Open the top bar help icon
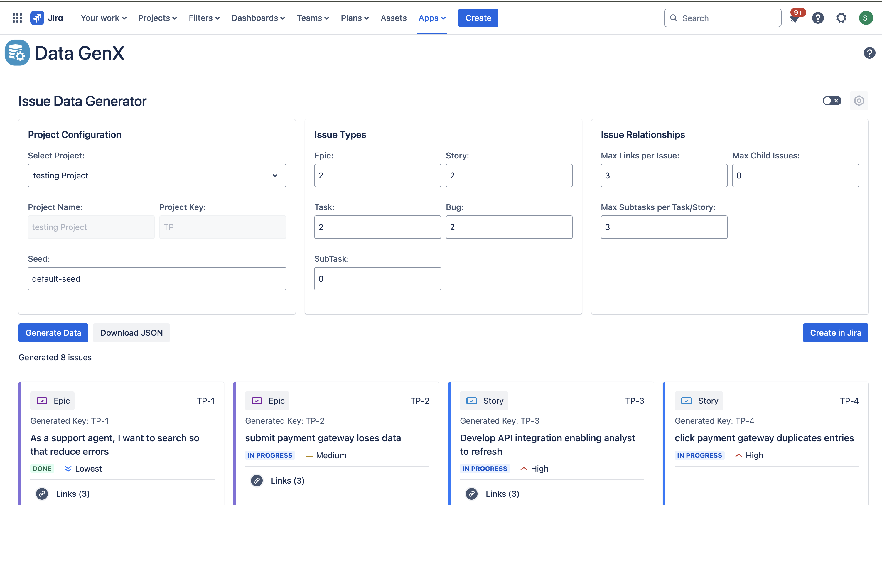This screenshot has width=882, height=588. (x=818, y=18)
